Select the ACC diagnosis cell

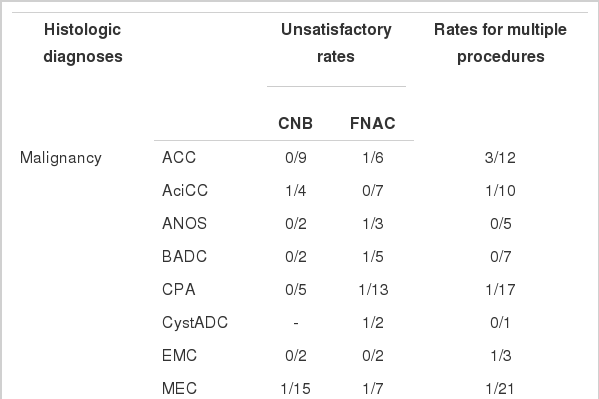click(x=179, y=157)
